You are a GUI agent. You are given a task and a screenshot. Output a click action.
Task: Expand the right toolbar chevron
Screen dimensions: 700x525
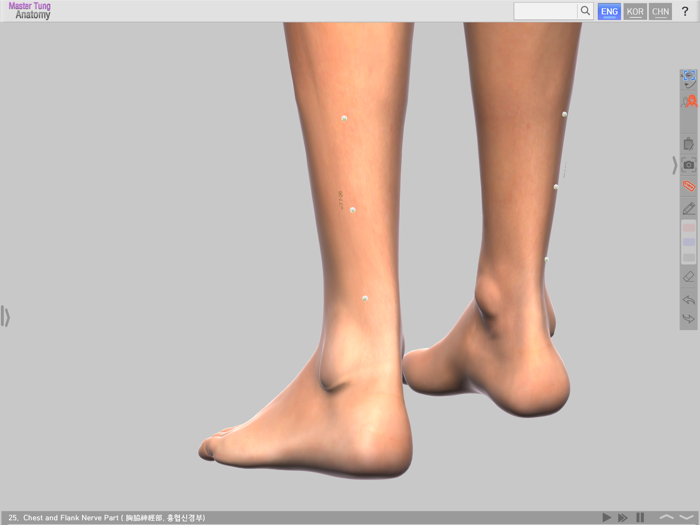click(675, 165)
